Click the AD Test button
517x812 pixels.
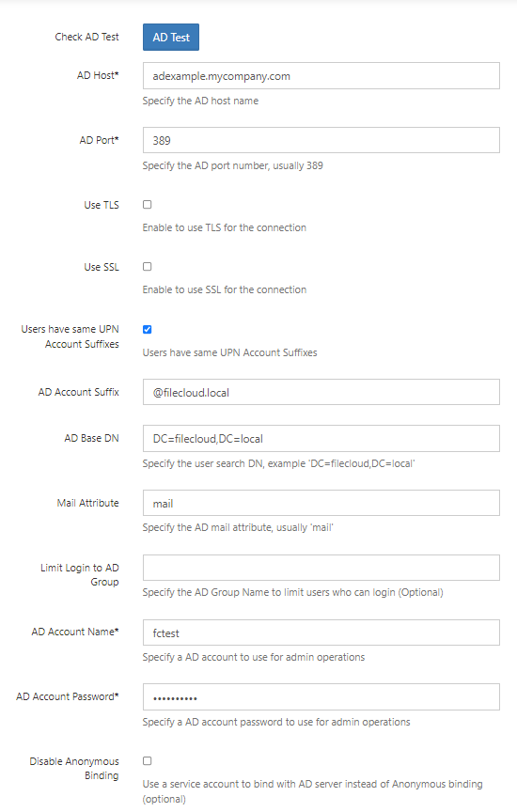(x=171, y=38)
